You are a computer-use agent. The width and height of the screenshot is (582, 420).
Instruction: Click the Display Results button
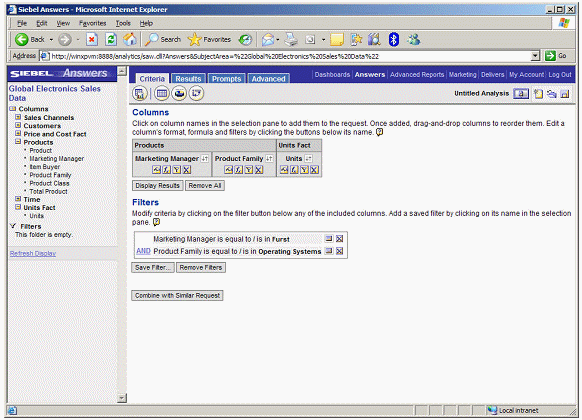pyautogui.click(x=157, y=186)
